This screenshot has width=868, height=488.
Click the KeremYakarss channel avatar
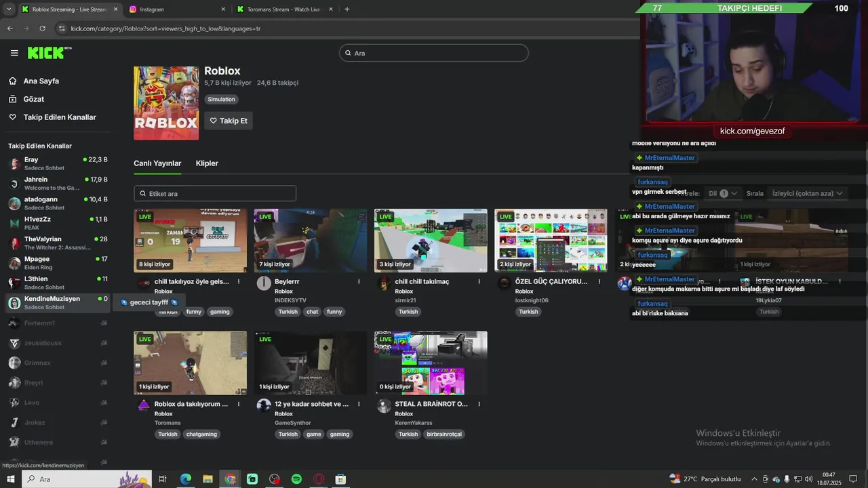pyautogui.click(x=384, y=406)
